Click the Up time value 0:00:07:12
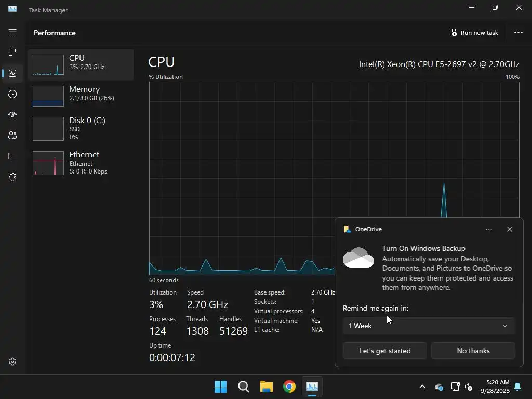The image size is (532, 399). [x=172, y=357]
